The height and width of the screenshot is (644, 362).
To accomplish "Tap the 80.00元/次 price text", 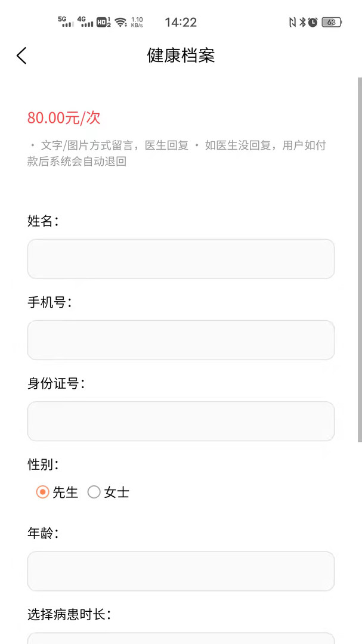I will [64, 117].
